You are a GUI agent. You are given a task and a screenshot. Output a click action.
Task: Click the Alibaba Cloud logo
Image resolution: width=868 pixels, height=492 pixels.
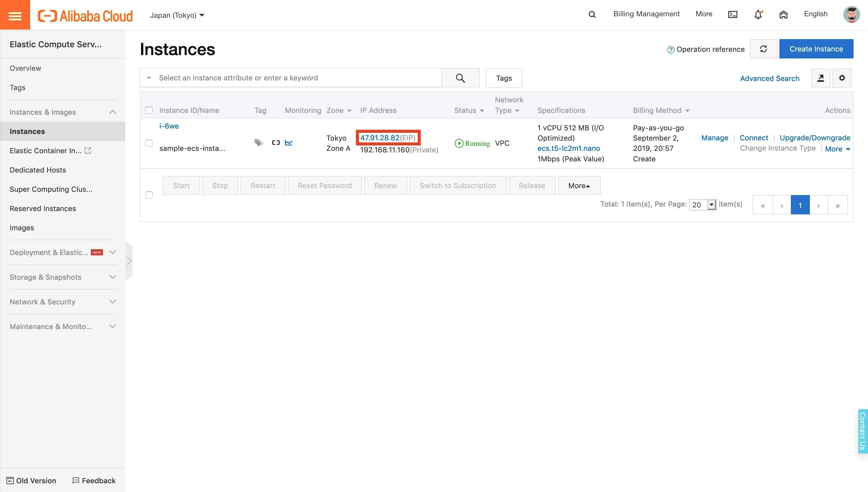click(85, 16)
